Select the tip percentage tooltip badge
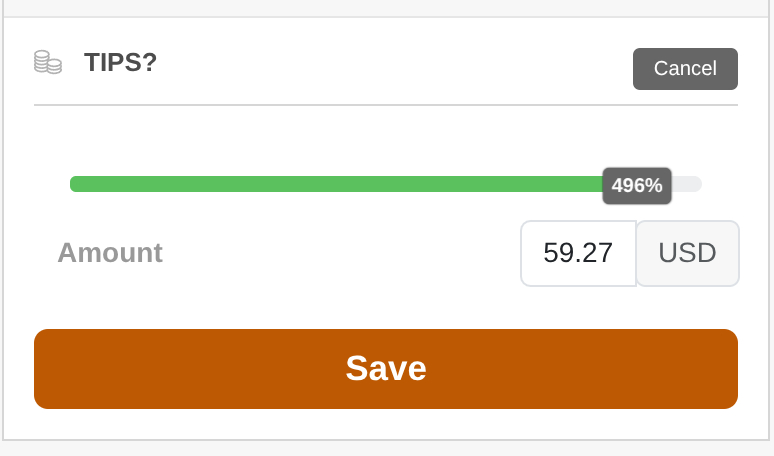774x456 pixels. (x=637, y=185)
